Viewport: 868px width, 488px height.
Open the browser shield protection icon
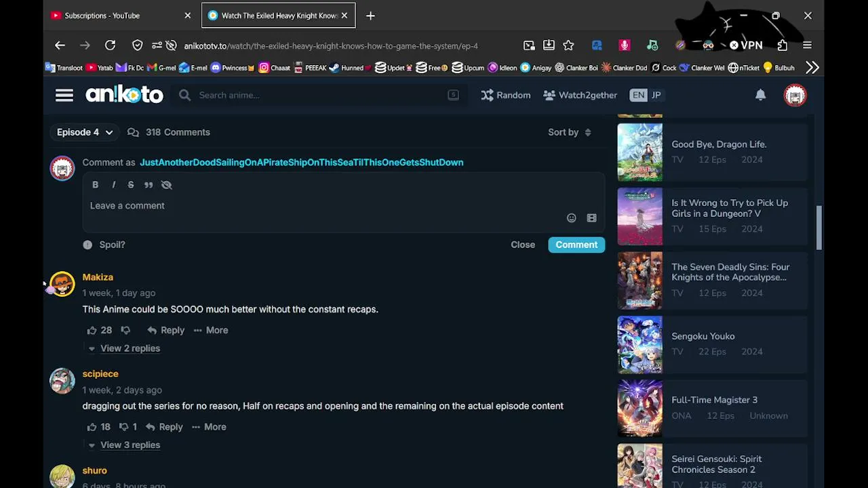(138, 45)
